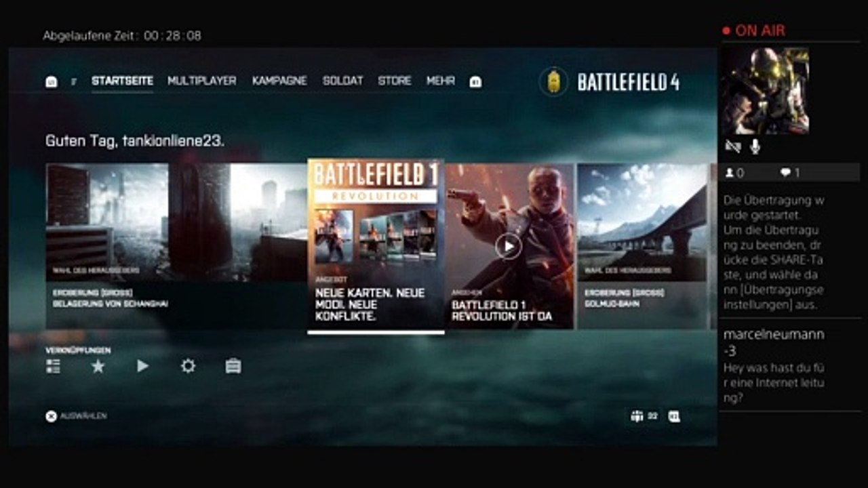The width and height of the screenshot is (868, 488).
Task: Open the server browser list shortcut icon
Action: 53,366
